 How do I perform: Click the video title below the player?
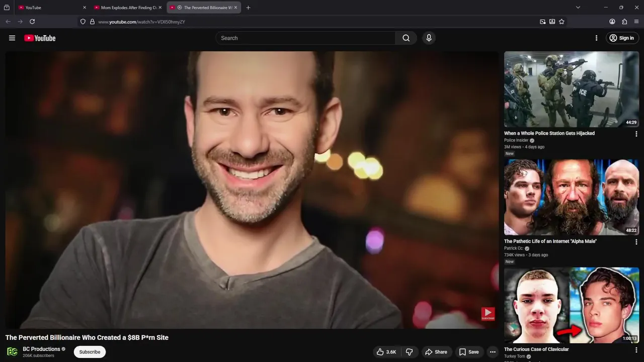[x=87, y=337]
